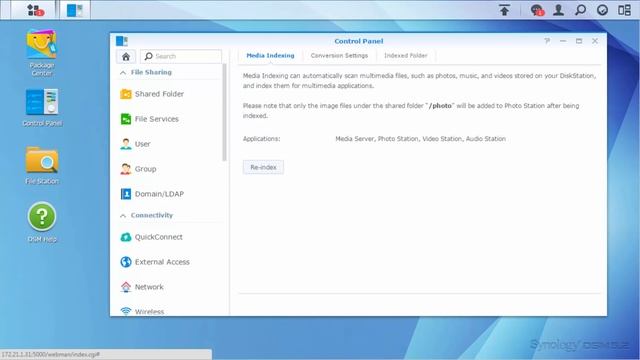This screenshot has height=360, width=640.
Task: Select the QuickConnect label
Action: (x=159, y=237)
